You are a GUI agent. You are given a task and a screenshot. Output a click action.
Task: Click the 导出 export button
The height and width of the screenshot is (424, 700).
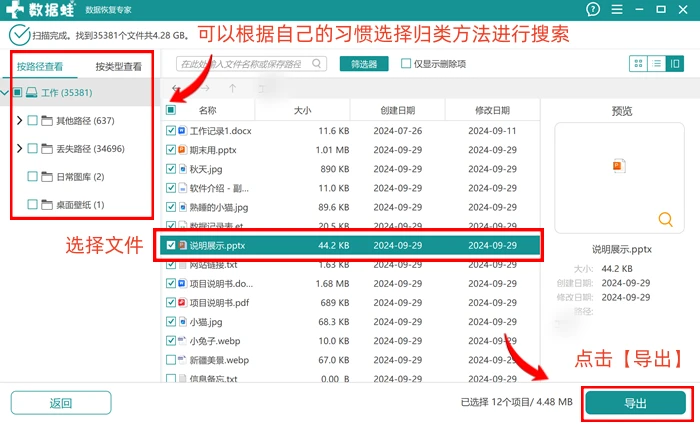[x=635, y=403]
